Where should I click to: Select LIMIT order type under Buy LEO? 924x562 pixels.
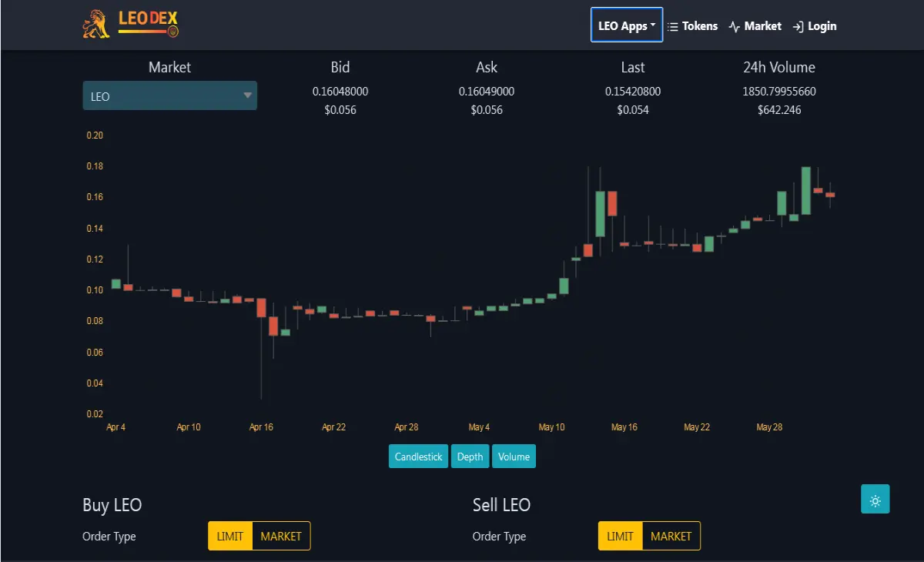[x=230, y=536]
